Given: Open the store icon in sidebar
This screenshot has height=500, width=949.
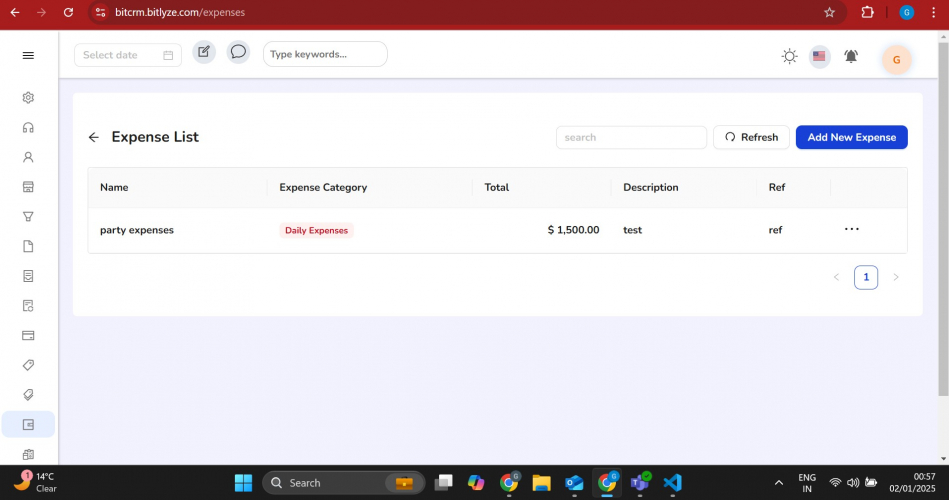Looking at the screenshot, I should click(28, 187).
